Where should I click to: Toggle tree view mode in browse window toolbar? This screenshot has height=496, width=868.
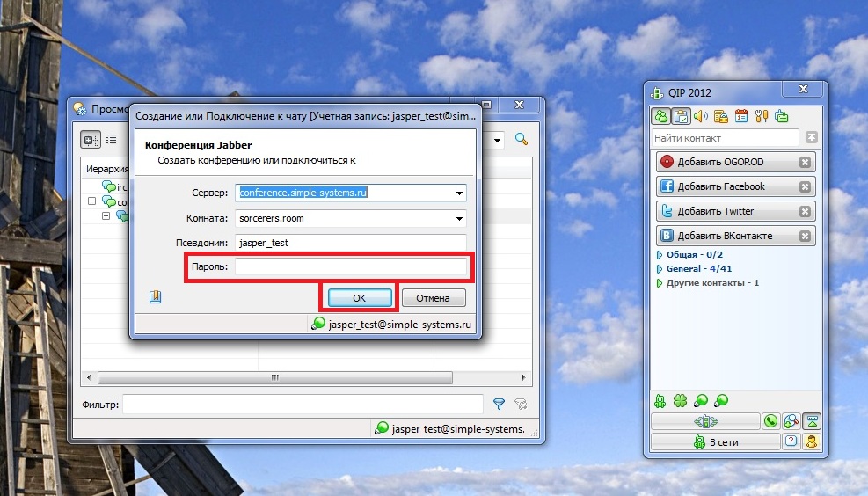pyautogui.click(x=91, y=140)
